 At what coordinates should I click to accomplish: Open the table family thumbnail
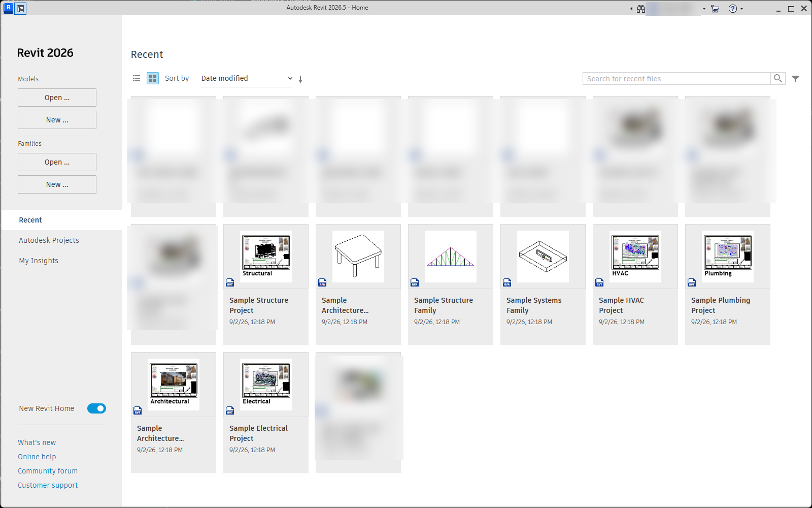358,257
